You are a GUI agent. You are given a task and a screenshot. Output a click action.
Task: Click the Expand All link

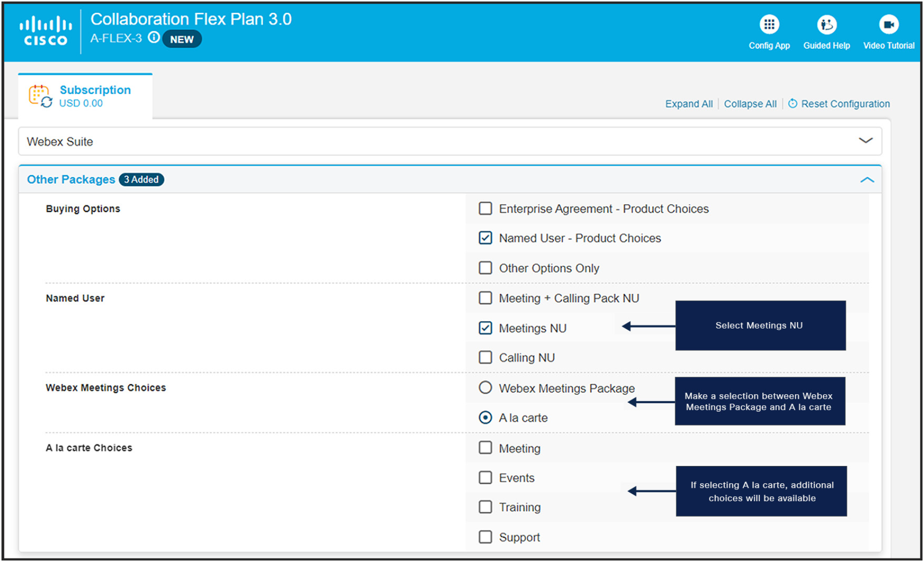[x=689, y=104]
